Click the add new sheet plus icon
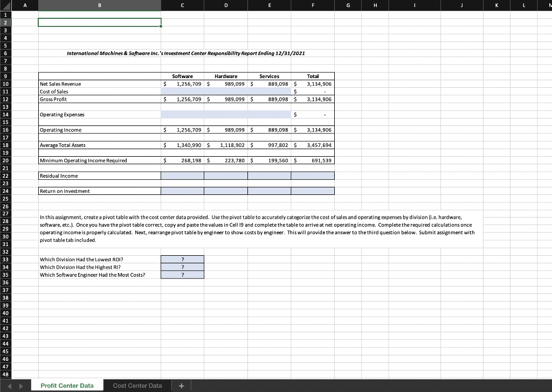The height and width of the screenshot is (392, 552). (x=181, y=385)
